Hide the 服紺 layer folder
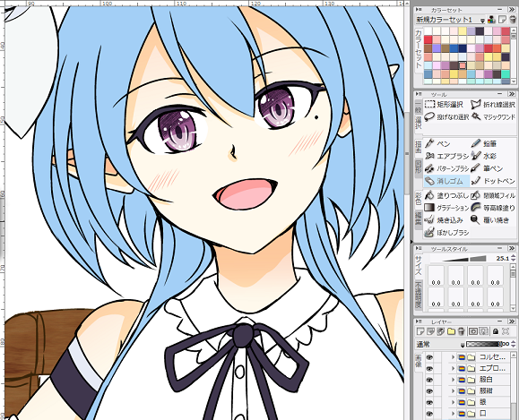 click(x=429, y=391)
